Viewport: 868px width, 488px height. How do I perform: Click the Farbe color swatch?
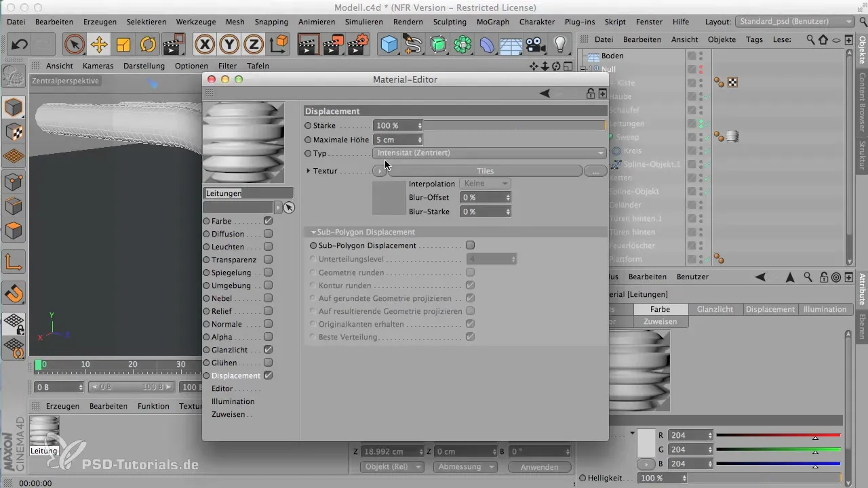(646, 443)
